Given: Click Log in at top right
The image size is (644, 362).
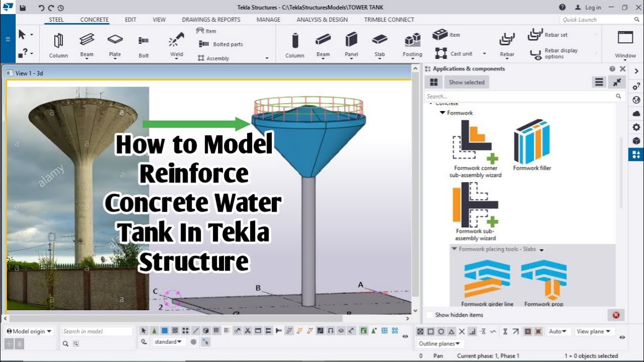Looking at the screenshot, I should coord(593,8).
